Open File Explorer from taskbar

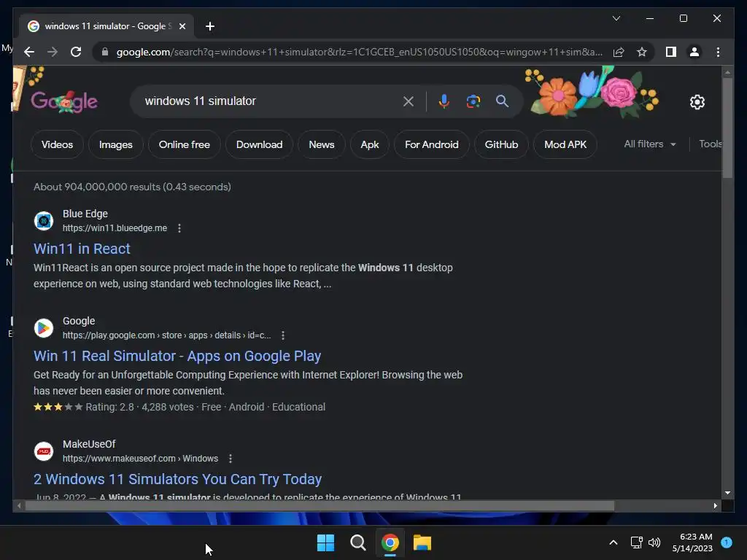click(x=422, y=542)
